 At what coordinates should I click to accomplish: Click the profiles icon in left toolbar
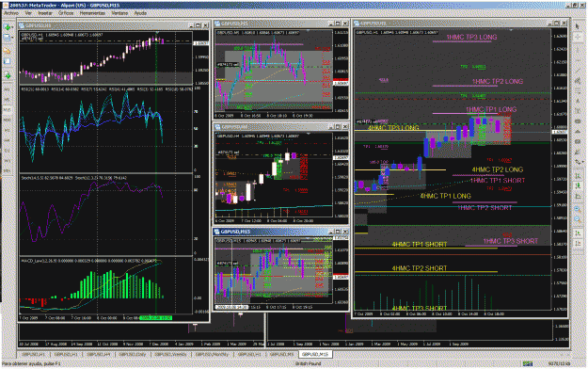tap(7, 38)
